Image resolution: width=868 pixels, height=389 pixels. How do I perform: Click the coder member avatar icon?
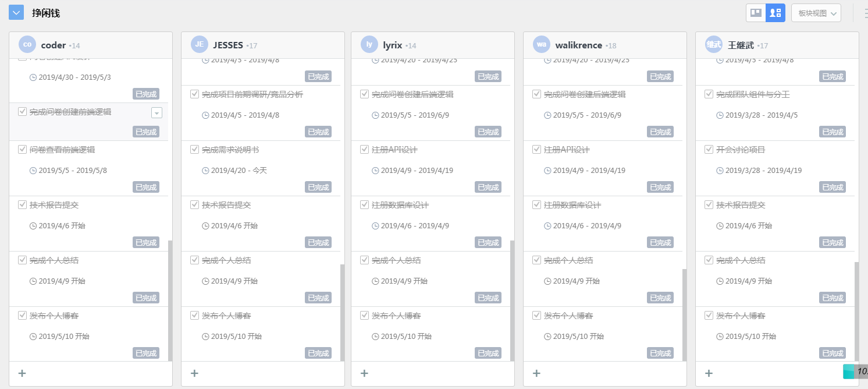(27, 45)
